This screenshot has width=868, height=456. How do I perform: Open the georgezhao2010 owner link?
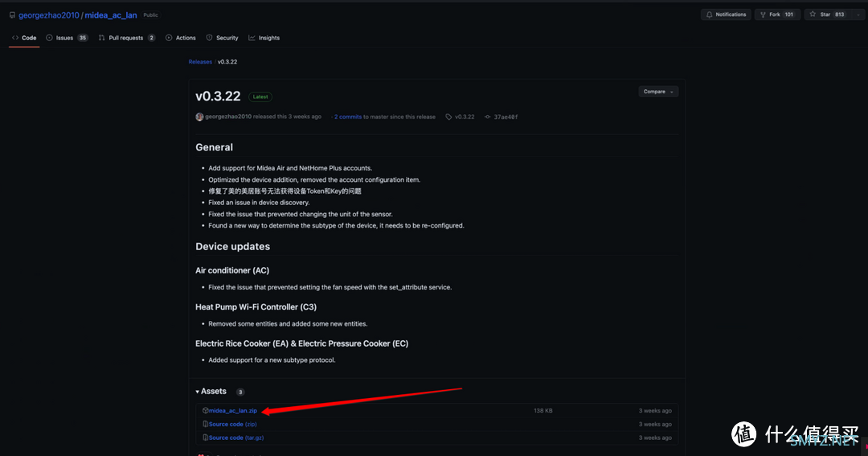point(49,15)
